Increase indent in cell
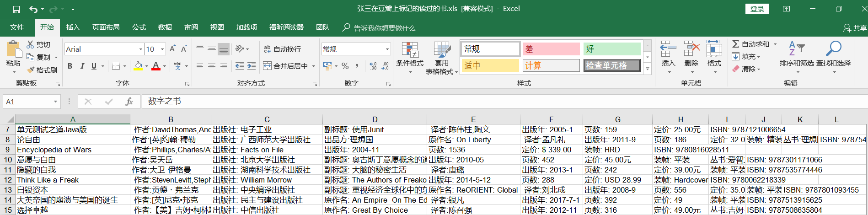This screenshot has width=868, height=215. pos(252,66)
